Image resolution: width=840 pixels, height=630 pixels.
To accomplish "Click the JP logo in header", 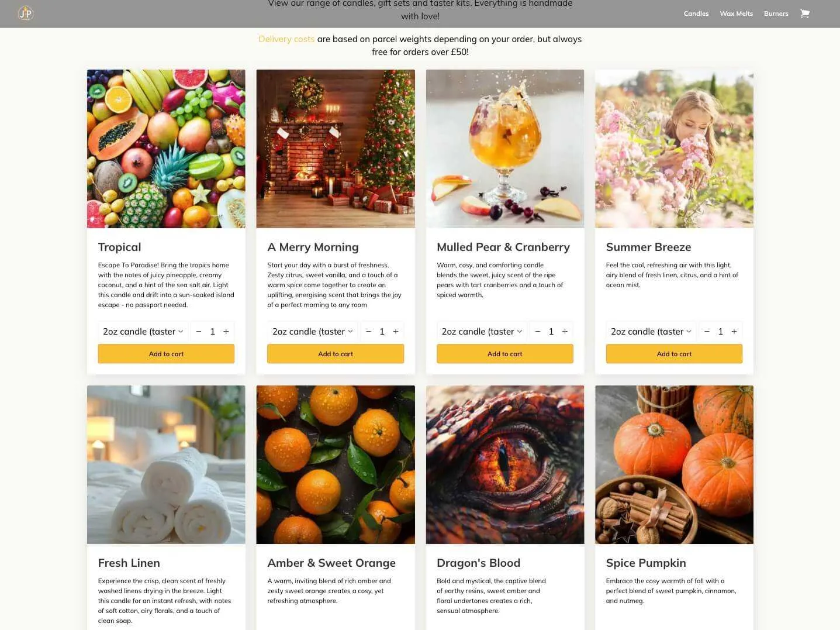I will 25,13.
